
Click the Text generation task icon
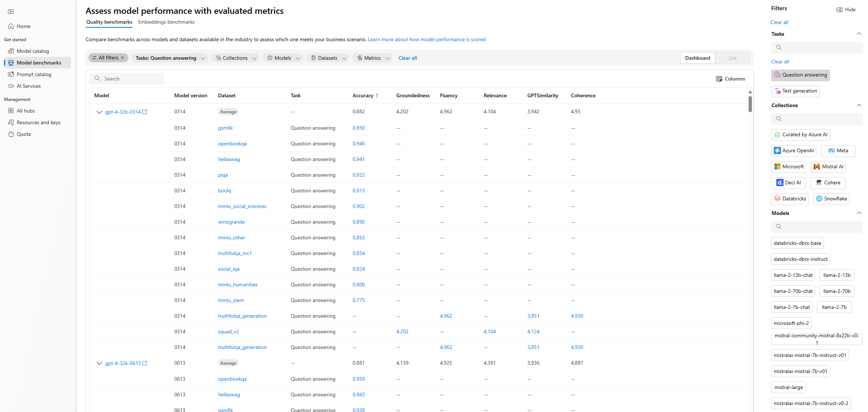[778, 90]
